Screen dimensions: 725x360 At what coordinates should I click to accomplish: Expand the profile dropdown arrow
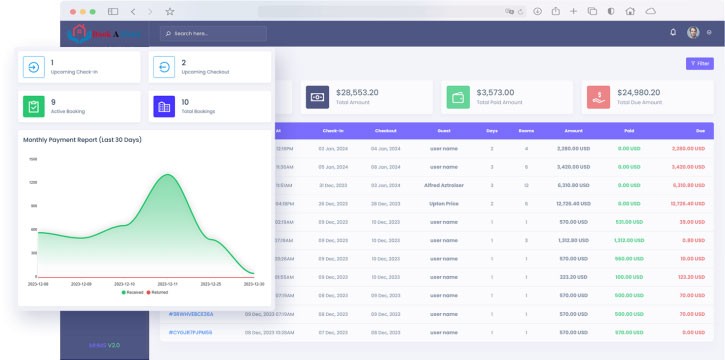click(709, 33)
